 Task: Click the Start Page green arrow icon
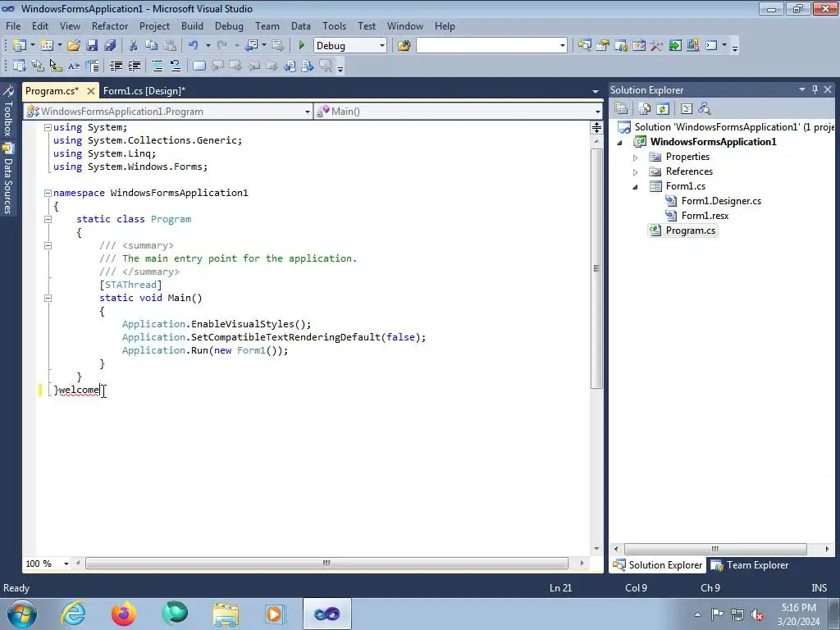tap(675, 46)
